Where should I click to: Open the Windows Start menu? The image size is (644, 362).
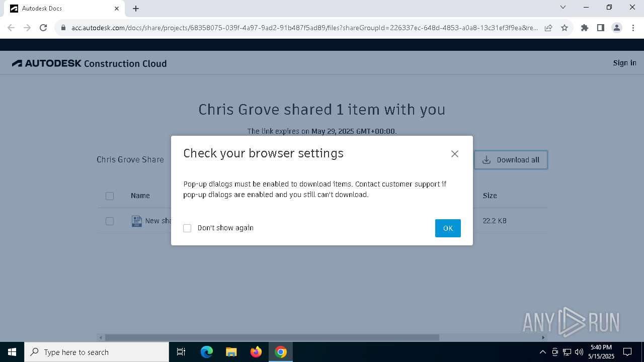pyautogui.click(x=12, y=352)
